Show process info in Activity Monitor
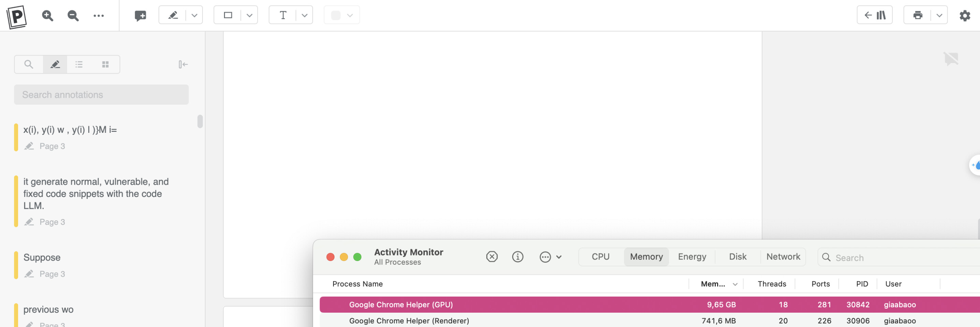Viewport: 980px width, 327px height. (517, 256)
